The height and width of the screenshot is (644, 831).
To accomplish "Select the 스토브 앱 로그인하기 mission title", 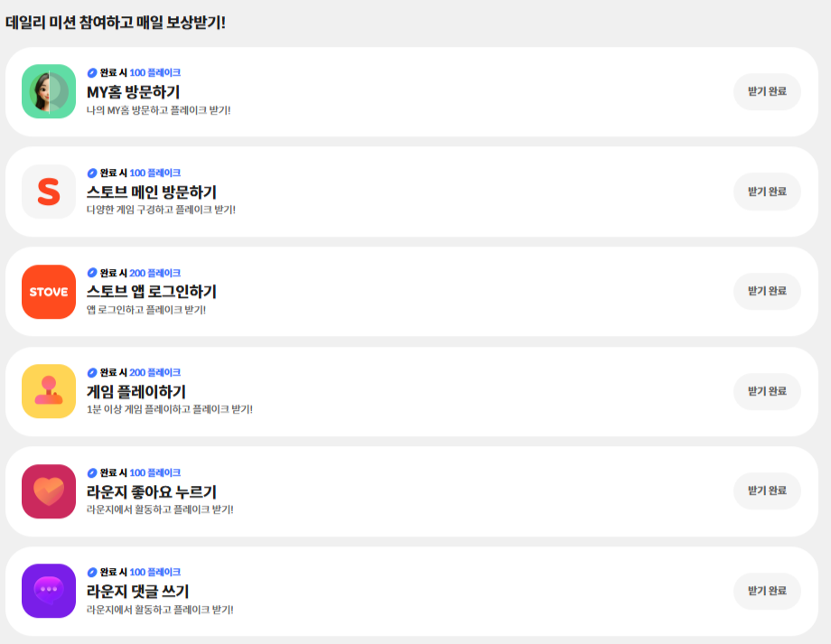I will (x=151, y=292).
